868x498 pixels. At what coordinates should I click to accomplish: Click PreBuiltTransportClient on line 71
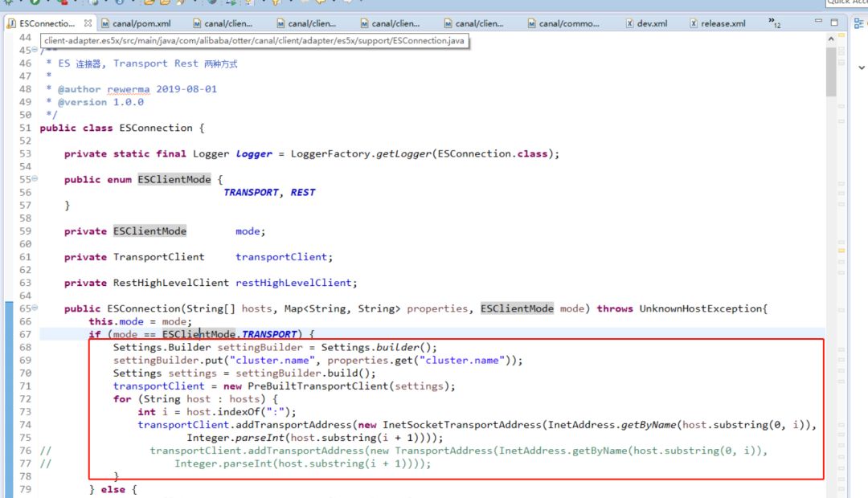(317, 386)
